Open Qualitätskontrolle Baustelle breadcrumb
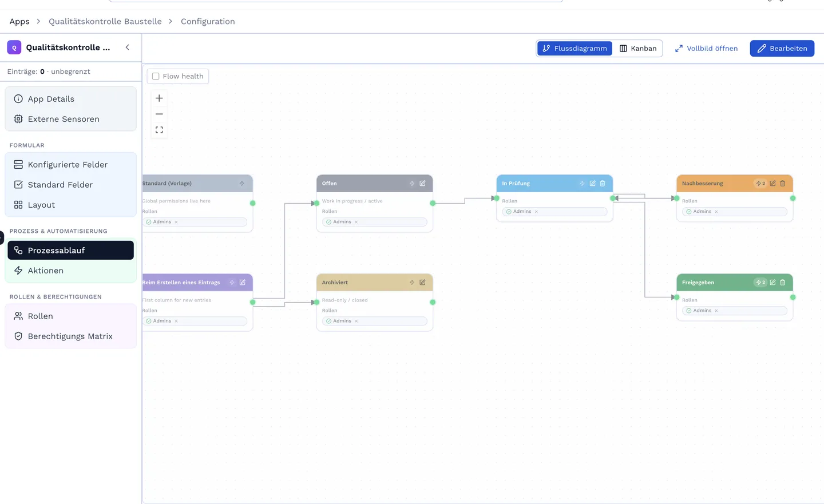Screen dimensions: 824x504 (105, 21)
